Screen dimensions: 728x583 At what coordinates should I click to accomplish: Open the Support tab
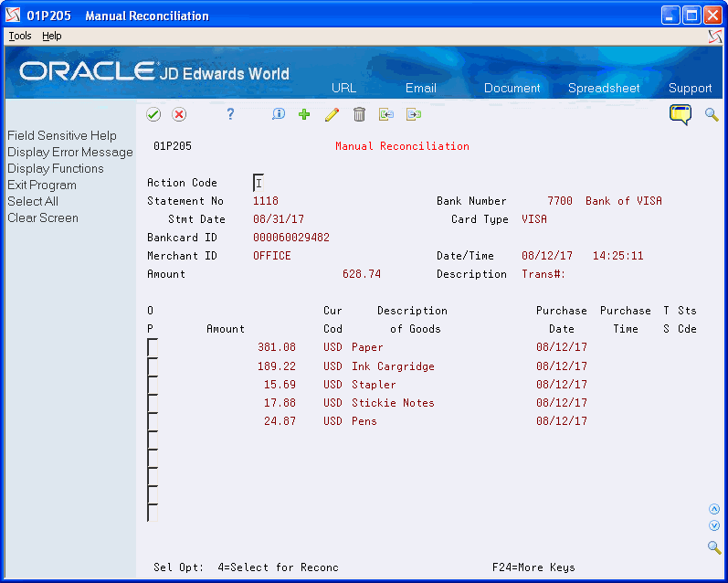click(x=690, y=88)
